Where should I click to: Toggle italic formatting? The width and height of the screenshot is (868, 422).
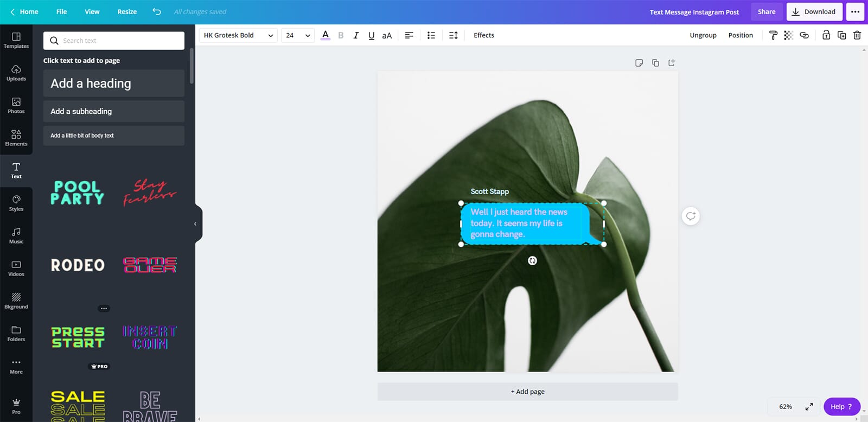pos(356,35)
